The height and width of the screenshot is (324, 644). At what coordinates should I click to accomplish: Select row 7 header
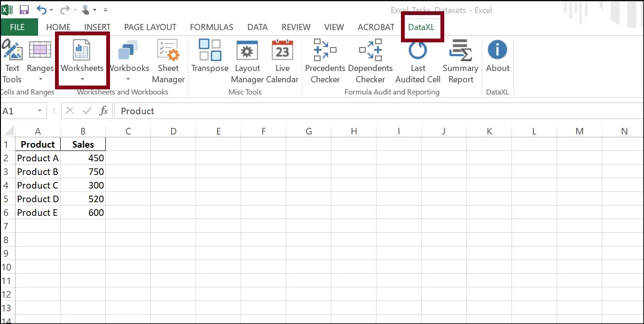point(7,226)
